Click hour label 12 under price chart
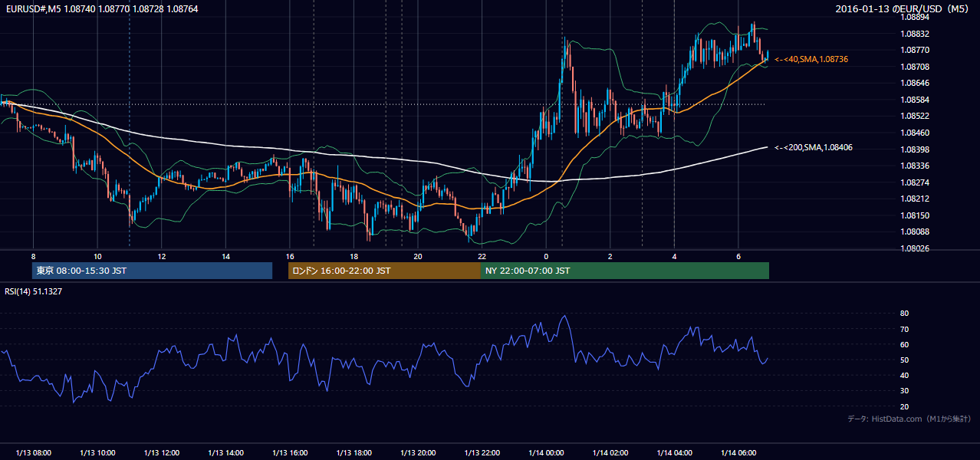Screen dimensions: 980x460 tap(162, 256)
